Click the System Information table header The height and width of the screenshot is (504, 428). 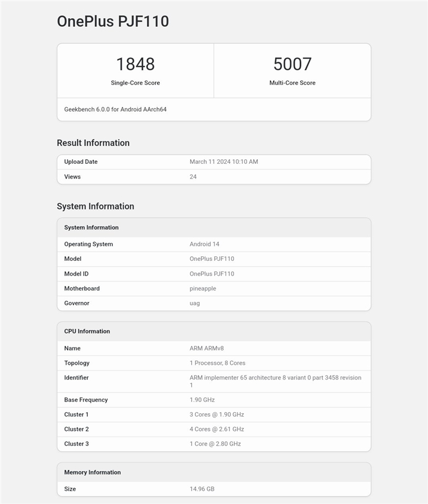point(214,228)
